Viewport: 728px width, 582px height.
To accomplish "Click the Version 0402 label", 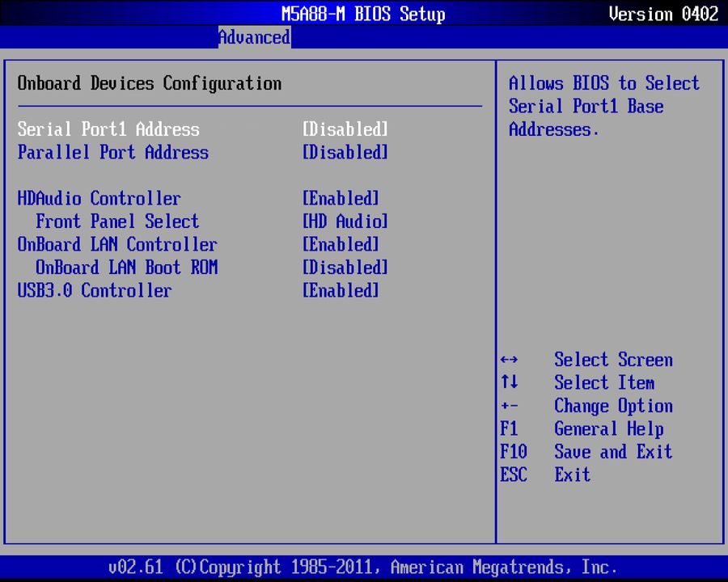I will tap(663, 14).
